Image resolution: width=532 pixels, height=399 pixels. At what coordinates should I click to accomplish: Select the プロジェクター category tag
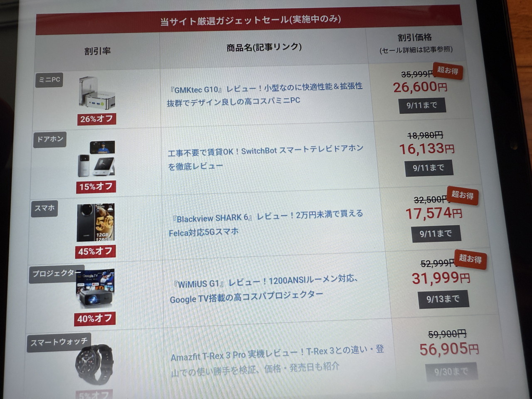pos(57,274)
